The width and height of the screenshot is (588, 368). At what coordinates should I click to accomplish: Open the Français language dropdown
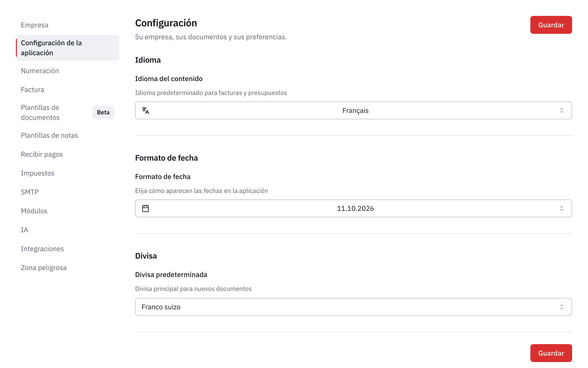pyautogui.click(x=353, y=110)
